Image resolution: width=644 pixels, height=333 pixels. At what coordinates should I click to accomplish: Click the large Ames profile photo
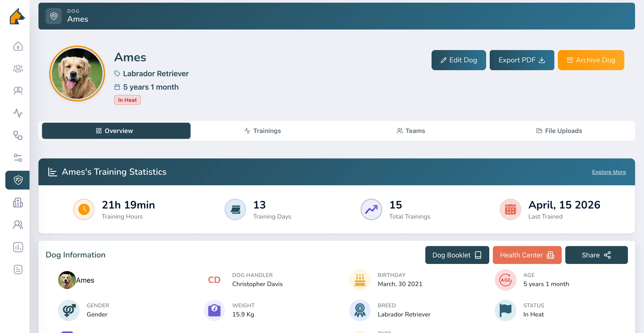coord(77,74)
